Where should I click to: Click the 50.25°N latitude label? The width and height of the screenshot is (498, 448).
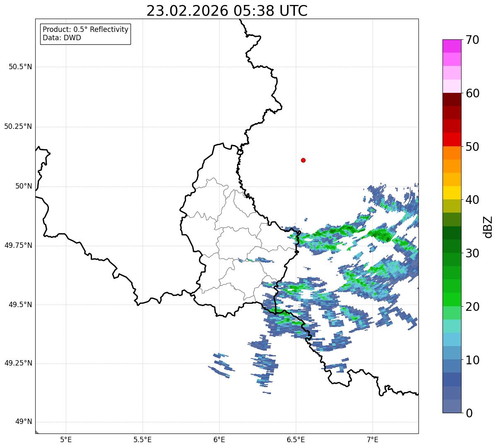pyautogui.click(x=18, y=126)
